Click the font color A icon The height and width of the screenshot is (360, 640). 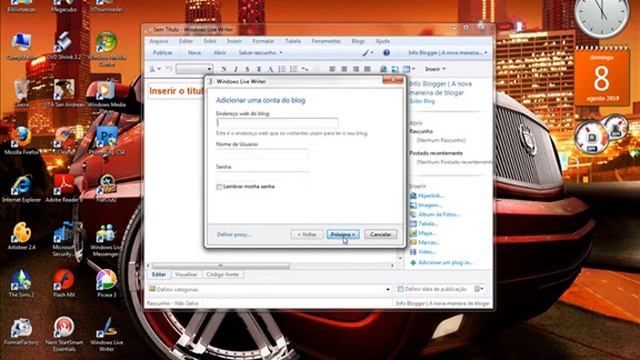pos(270,69)
